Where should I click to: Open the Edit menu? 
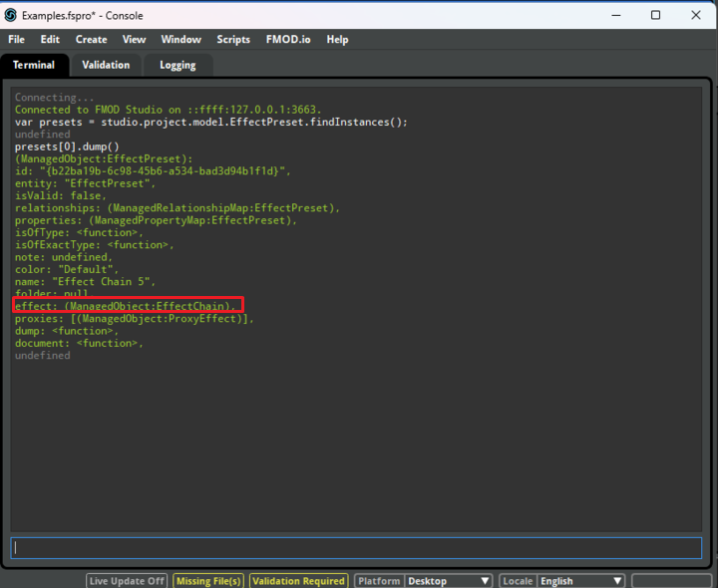[50, 39]
